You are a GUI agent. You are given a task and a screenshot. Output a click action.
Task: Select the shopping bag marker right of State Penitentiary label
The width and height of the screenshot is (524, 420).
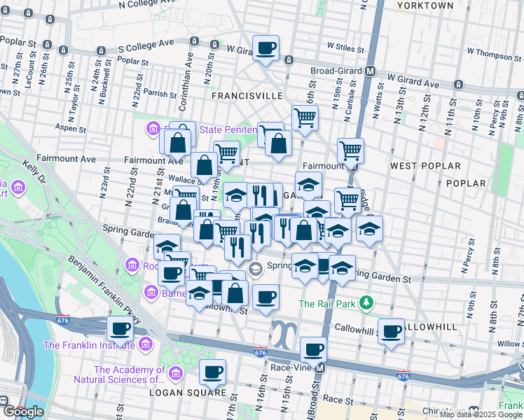tap(278, 144)
